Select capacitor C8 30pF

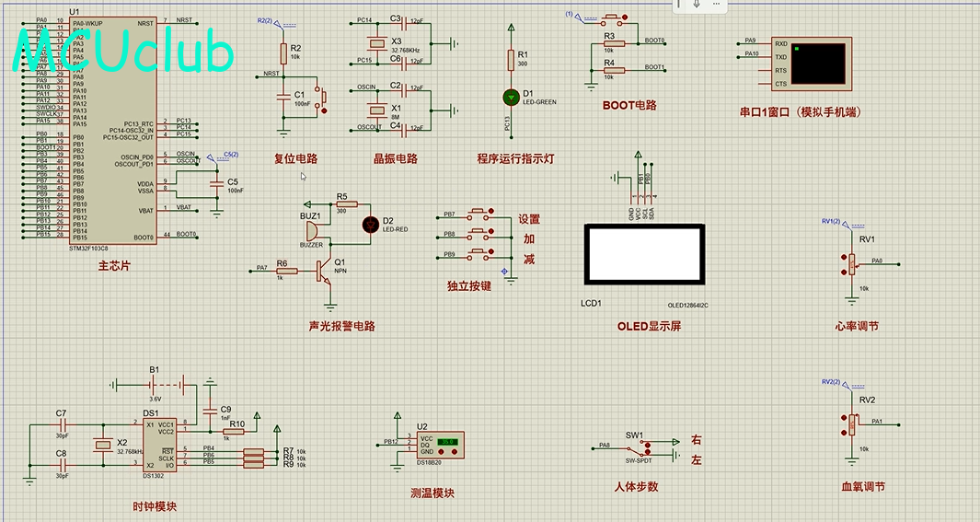[x=63, y=465]
